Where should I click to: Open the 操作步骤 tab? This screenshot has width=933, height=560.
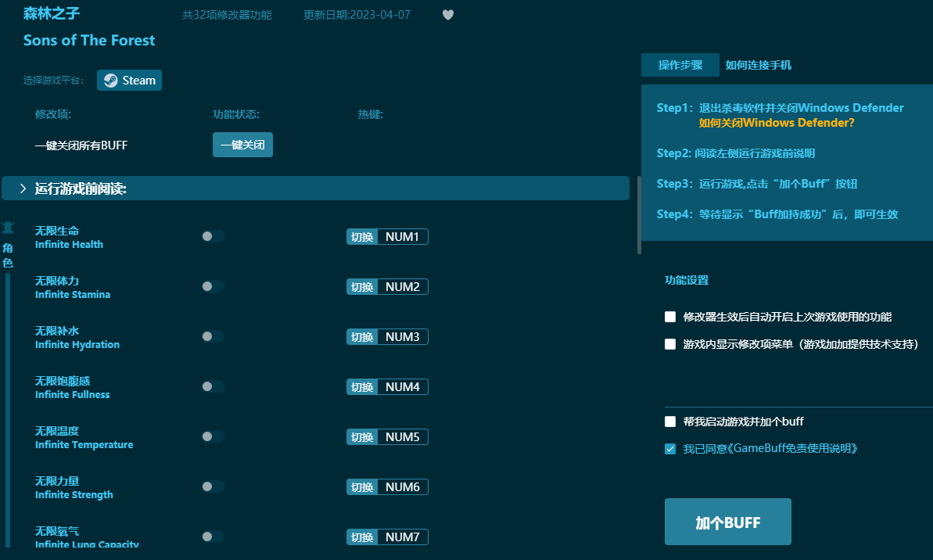[680, 65]
